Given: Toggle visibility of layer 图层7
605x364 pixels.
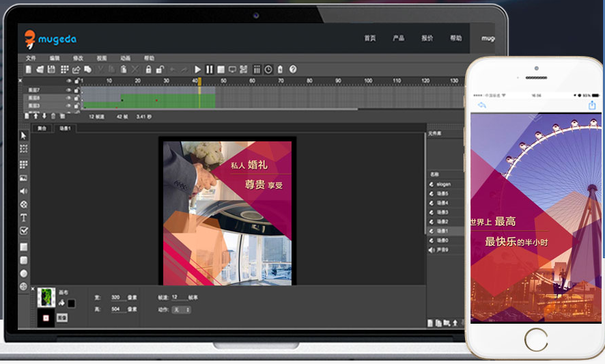Looking at the screenshot, I should point(68,90).
